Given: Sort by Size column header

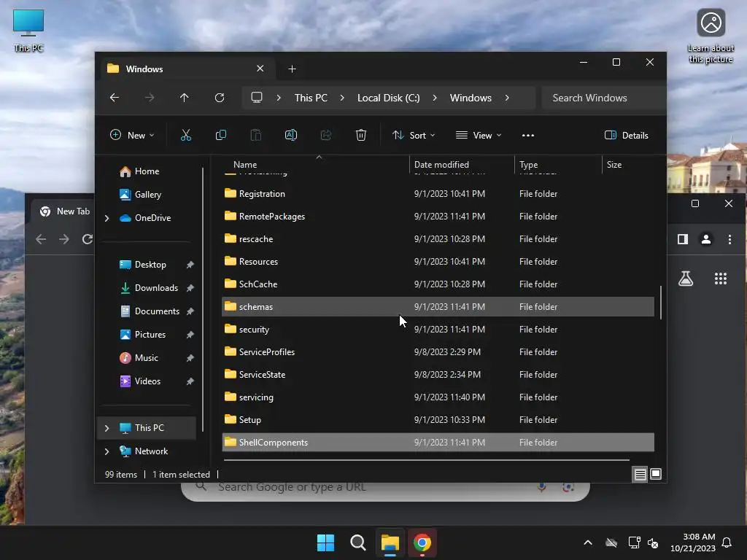Looking at the screenshot, I should pos(629,165).
